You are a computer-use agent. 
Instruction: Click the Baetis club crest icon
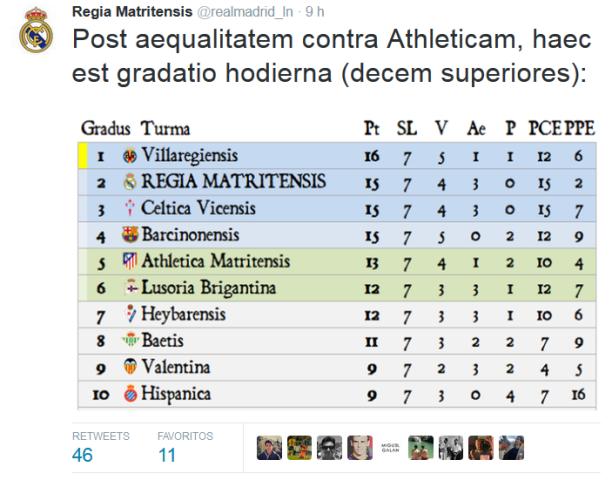pos(130,340)
